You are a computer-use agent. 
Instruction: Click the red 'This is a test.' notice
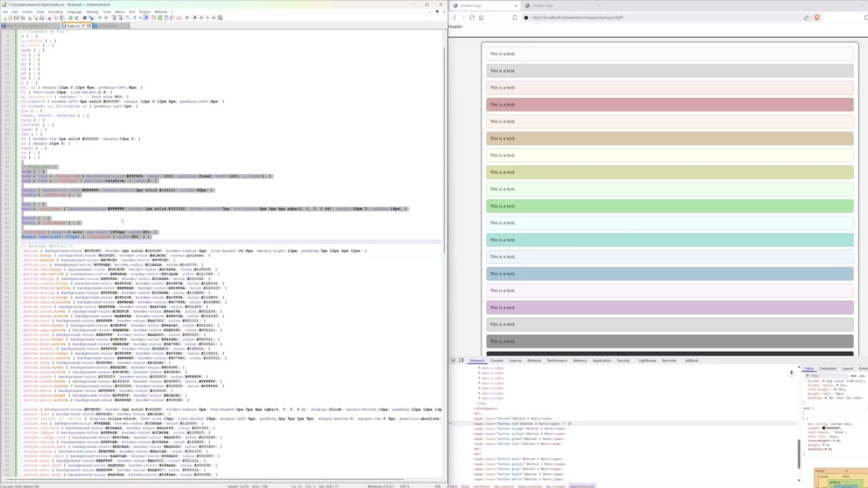pyautogui.click(x=670, y=104)
